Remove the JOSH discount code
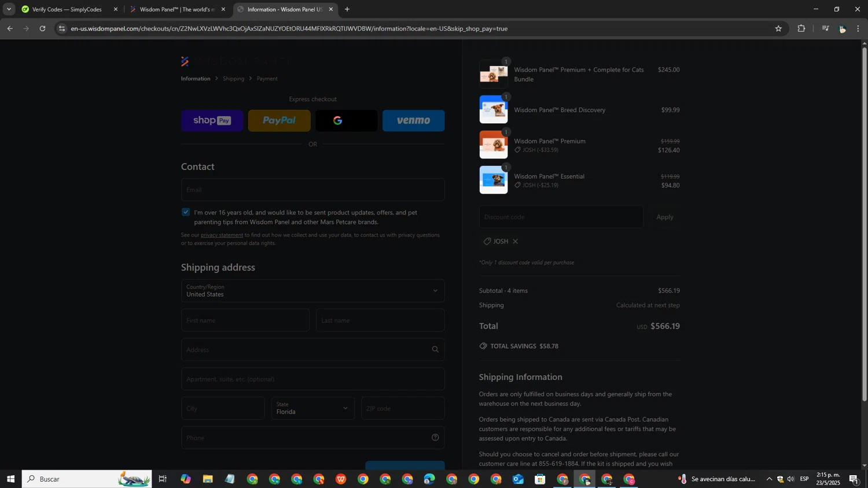Screen dimensions: 868x488 tap(515, 242)
